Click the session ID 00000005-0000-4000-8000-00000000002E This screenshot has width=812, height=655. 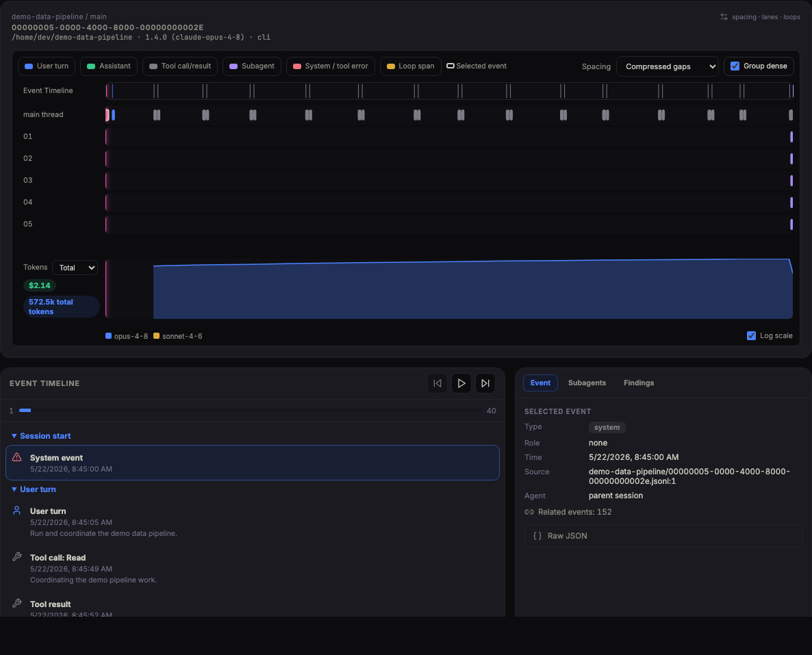coord(107,27)
